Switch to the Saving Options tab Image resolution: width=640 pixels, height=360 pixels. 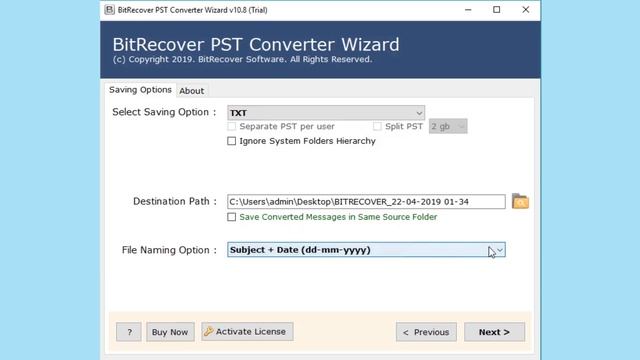(140, 90)
